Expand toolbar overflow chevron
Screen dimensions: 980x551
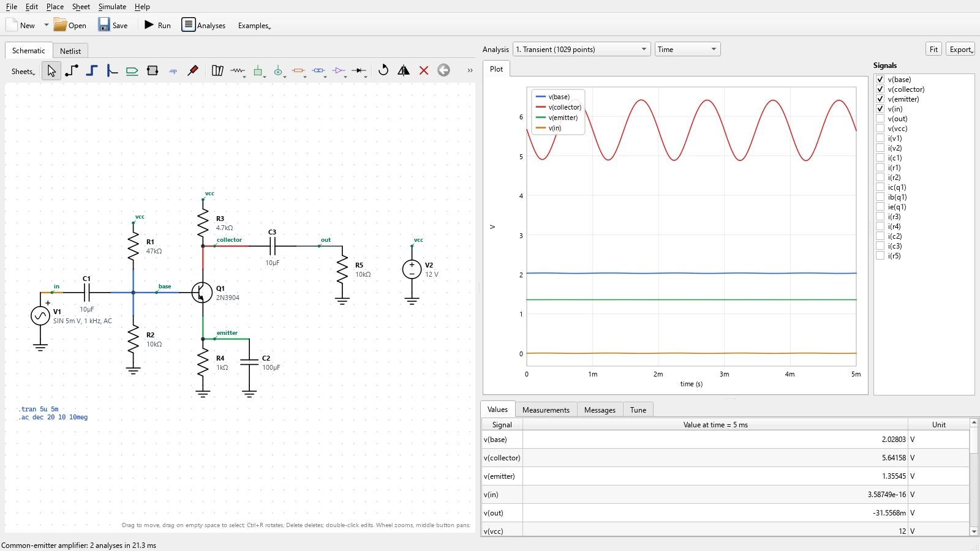coord(470,70)
